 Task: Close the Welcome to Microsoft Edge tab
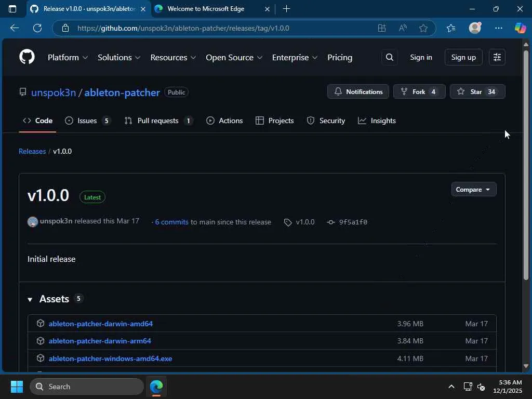(267, 9)
